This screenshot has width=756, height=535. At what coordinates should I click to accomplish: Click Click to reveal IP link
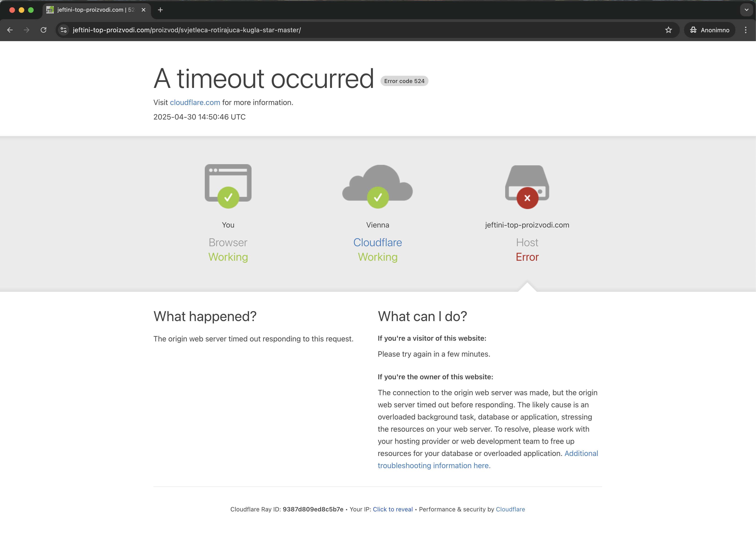tap(392, 509)
